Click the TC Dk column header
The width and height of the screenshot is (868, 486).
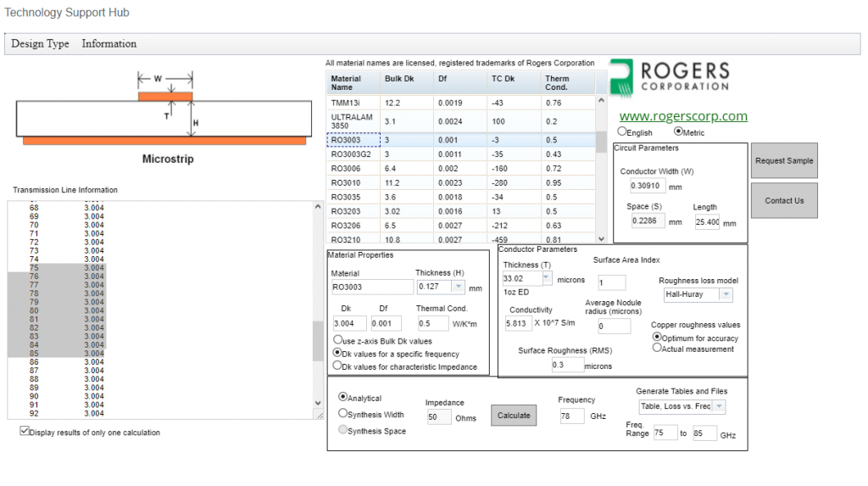514,83
